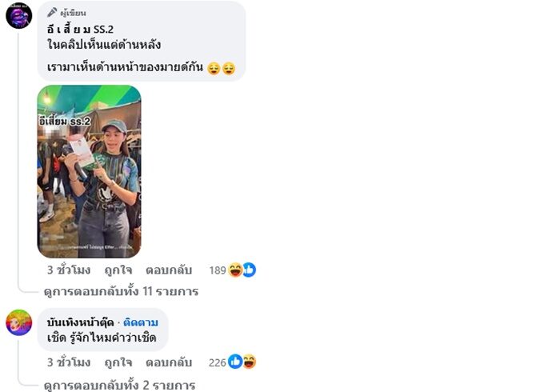The height and width of the screenshot is (392, 560).
Task: Expand all 11 replies
Action: click(x=121, y=292)
